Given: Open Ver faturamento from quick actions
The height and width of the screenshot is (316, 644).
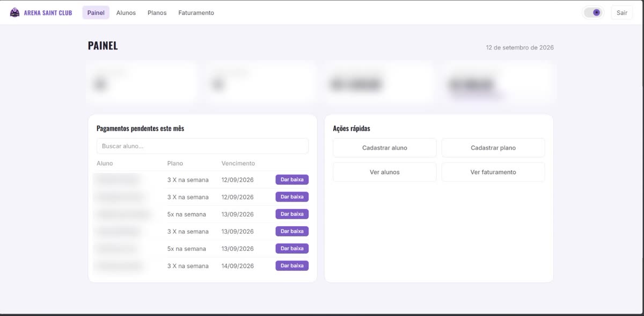Looking at the screenshot, I should point(493,172).
